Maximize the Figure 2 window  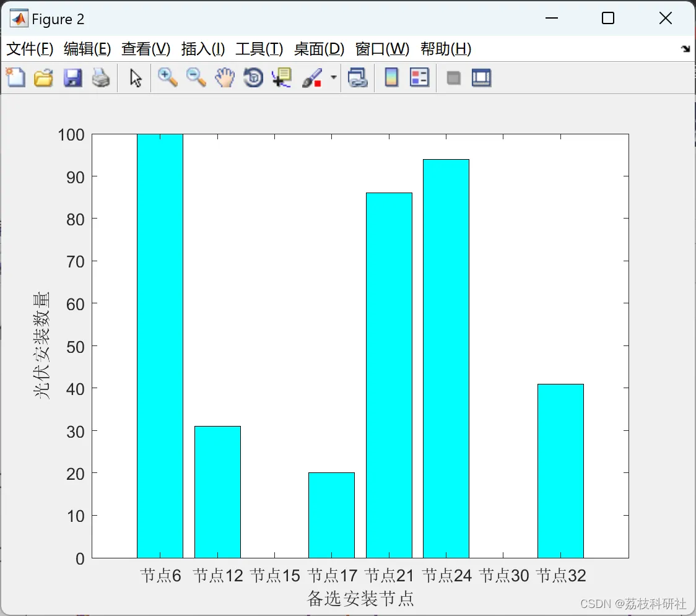pyautogui.click(x=608, y=18)
